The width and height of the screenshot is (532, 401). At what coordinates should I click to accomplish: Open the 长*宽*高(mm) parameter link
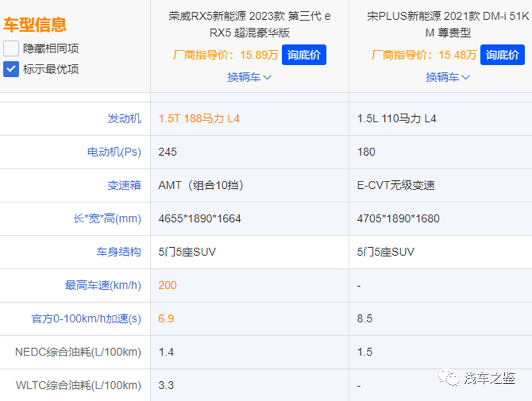click(107, 218)
